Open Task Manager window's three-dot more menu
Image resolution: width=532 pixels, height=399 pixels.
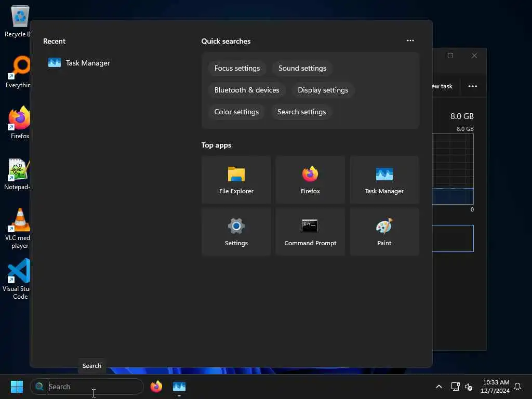click(473, 86)
